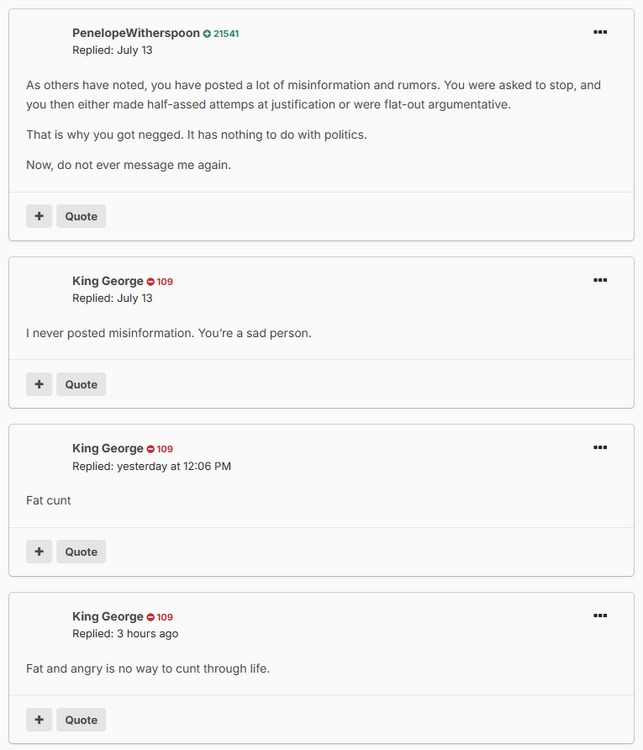
Task: Open options menu on post from 3 hours ago
Action: pyautogui.click(x=600, y=616)
